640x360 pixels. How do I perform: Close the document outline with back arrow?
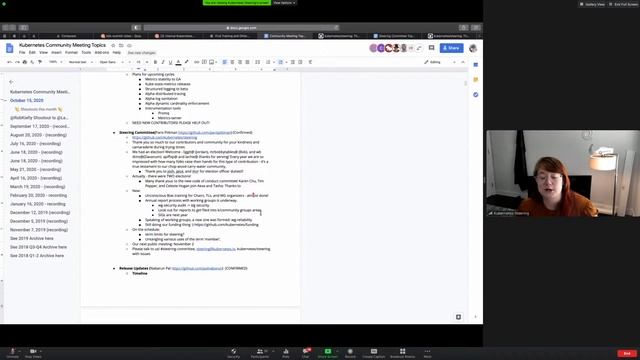(11, 82)
